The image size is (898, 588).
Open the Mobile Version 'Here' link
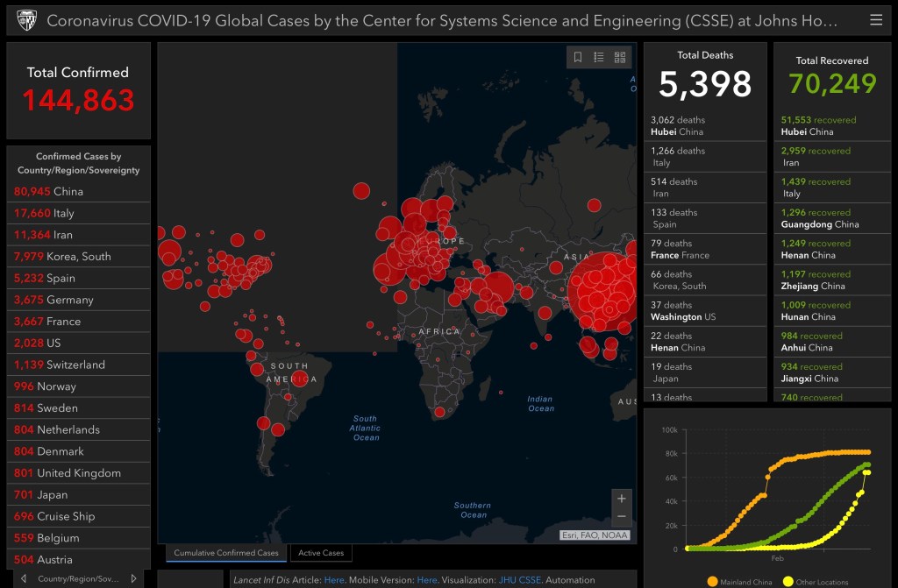point(426,579)
